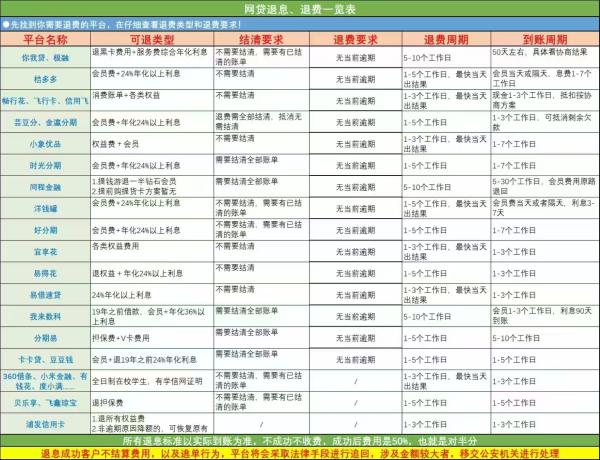Select cell 5-30个工作日，会员费用原路退回
This screenshot has width=600, height=460.
(544, 186)
